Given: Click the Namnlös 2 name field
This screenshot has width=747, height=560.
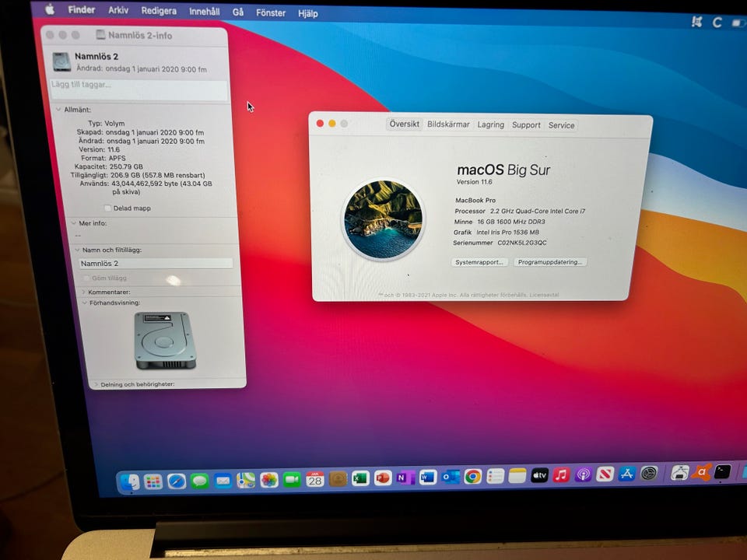Looking at the screenshot, I should 156,264.
